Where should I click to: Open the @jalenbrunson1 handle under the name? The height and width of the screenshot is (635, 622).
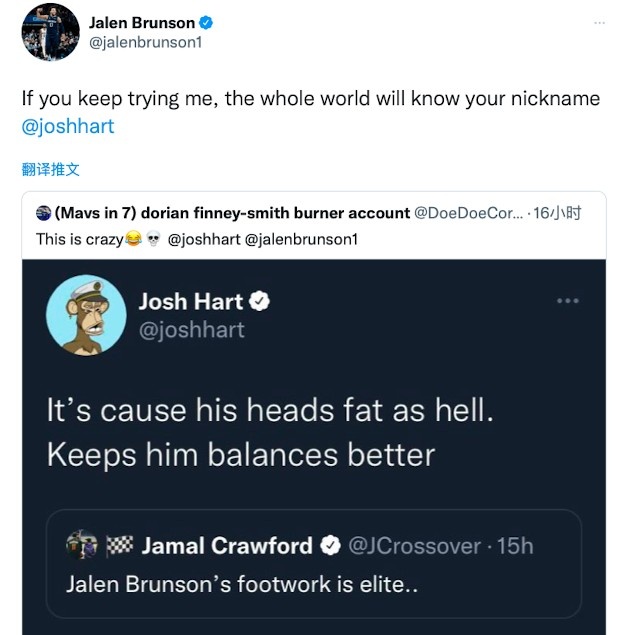pyautogui.click(x=145, y=42)
